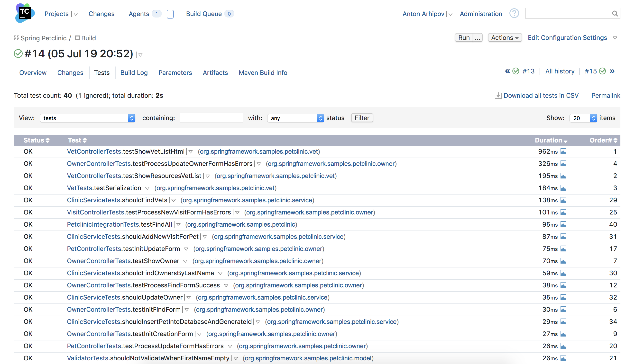Open duration graph for shouldUpdateOwner row
This screenshot has height=364, width=635.
pyautogui.click(x=563, y=298)
